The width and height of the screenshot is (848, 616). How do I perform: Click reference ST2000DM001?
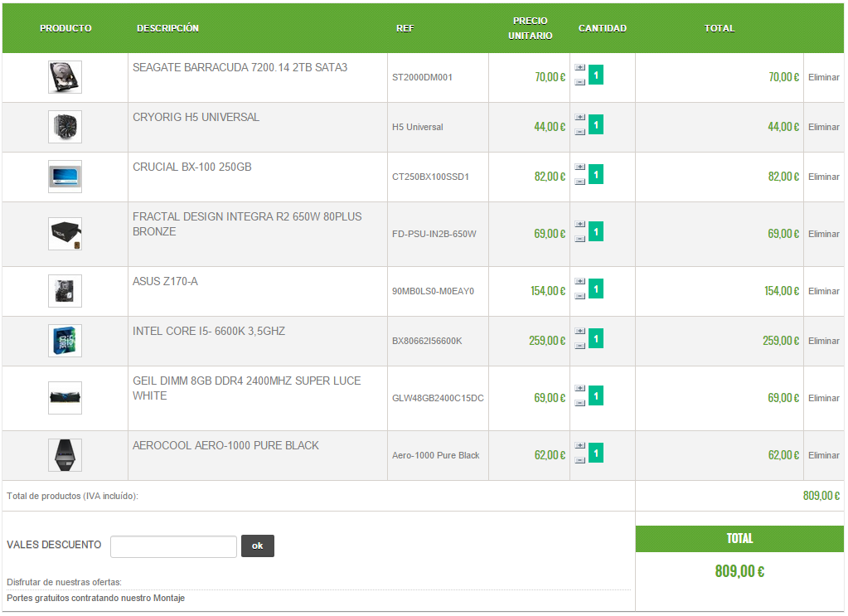(x=423, y=78)
